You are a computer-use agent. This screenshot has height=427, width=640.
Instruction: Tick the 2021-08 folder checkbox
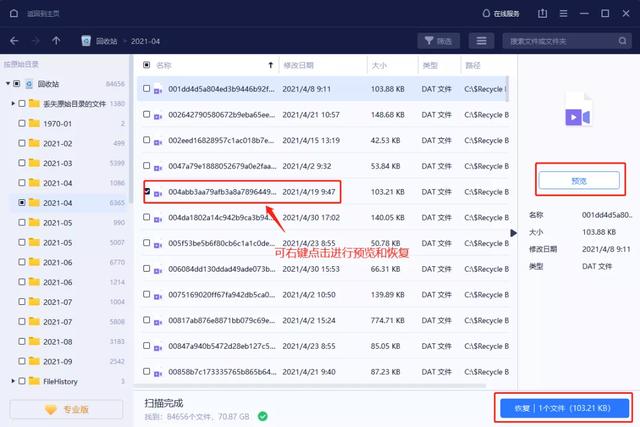(22, 341)
